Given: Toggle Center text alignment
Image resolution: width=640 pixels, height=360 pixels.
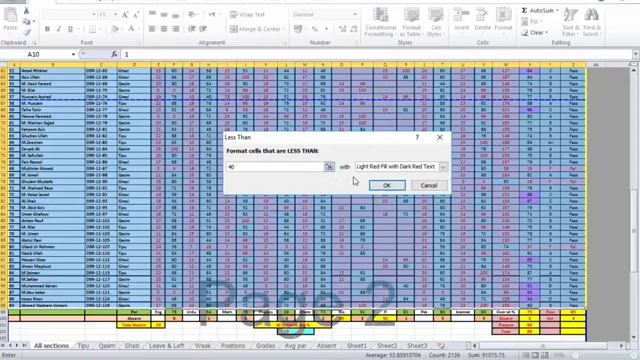Looking at the screenshot, I should coord(164,29).
